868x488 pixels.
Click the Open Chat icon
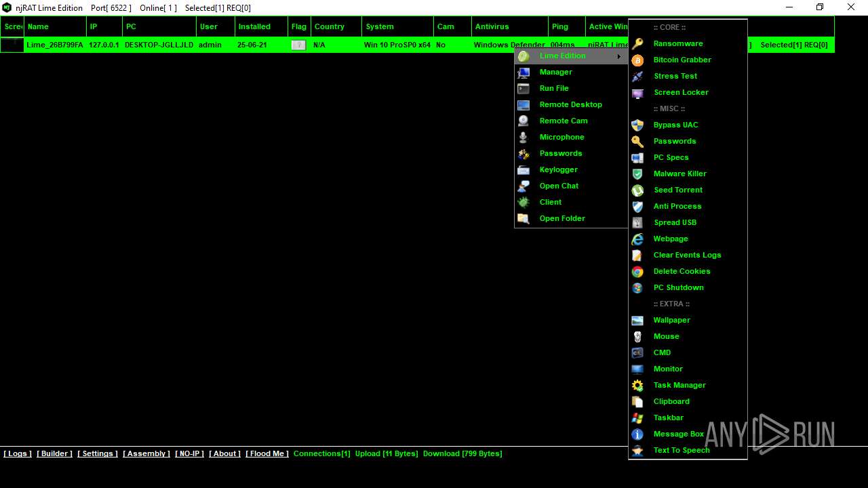[524, 186]
